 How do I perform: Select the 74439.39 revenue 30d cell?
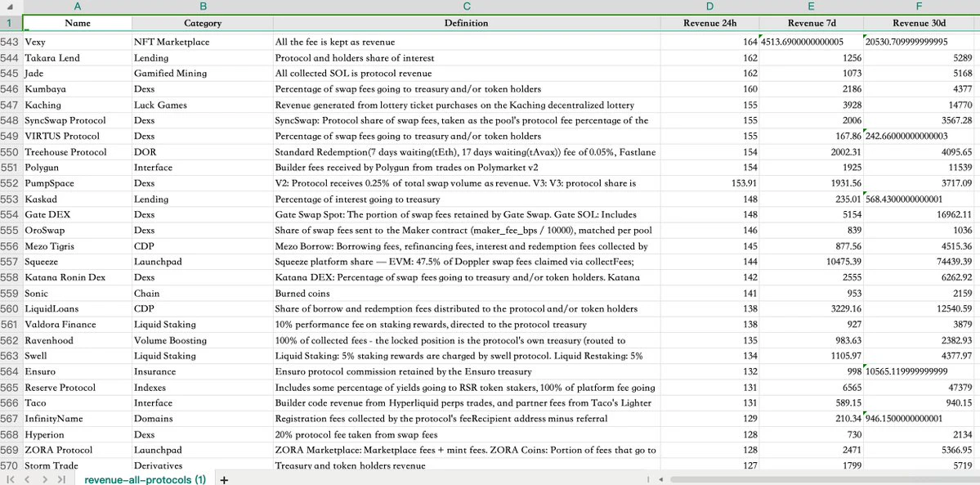[x=919, y=262]
